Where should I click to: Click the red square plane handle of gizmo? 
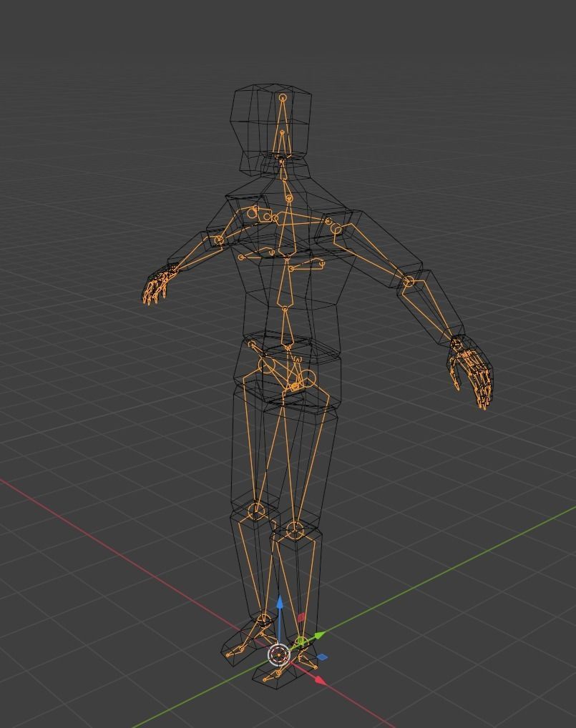coord(301,617)
